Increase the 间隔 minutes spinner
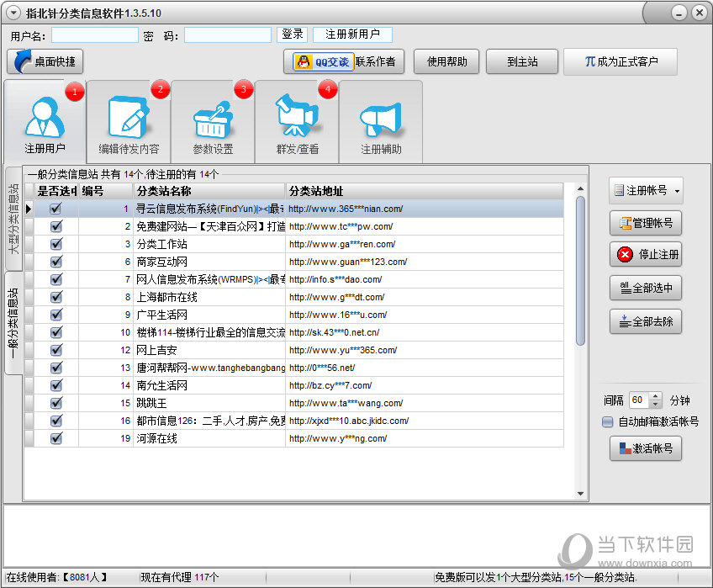Image resolution: width=713 pixels, height=588 pixels. 655,396
